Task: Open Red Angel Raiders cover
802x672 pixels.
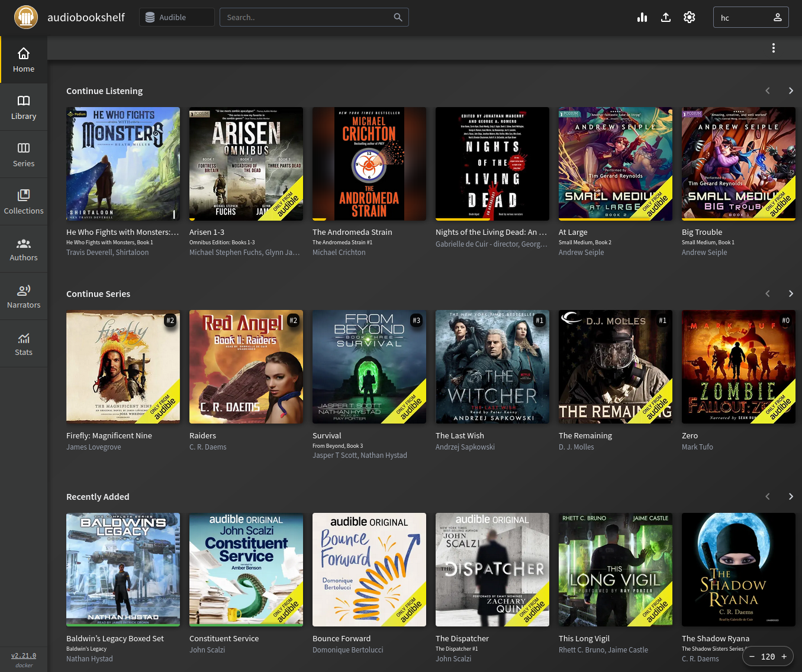Action: (x=246, y=367)
